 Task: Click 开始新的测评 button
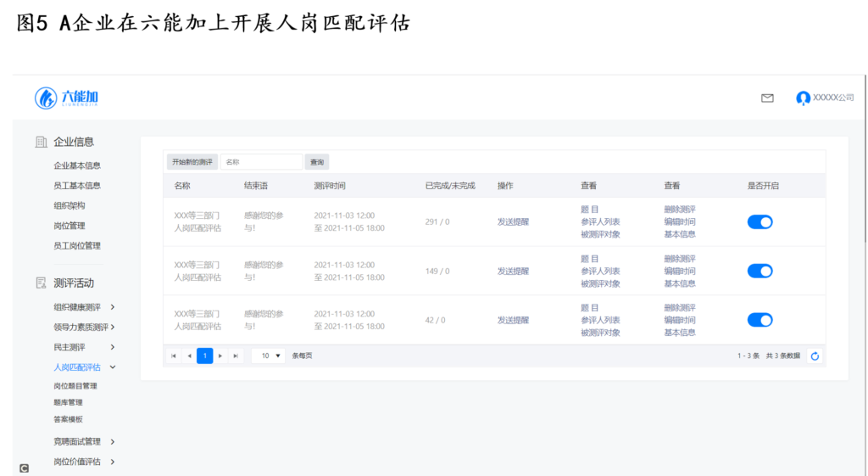[192, 162]
